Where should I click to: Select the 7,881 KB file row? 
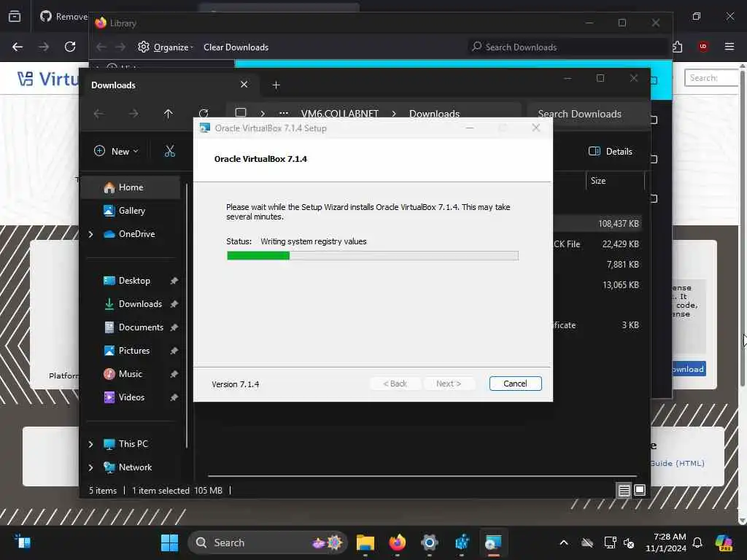597,264
